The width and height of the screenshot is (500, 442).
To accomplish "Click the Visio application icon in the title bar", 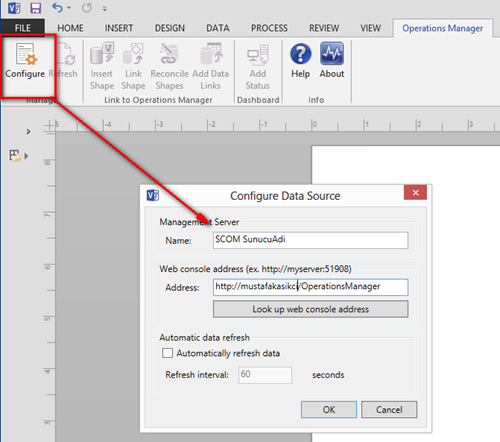I will 14,8.
